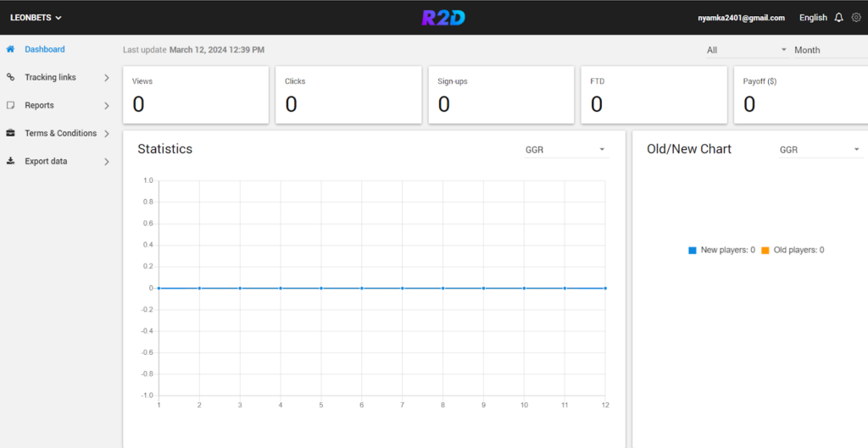The width and height of the screenshot is (868, 448).
Task: Click the Statistics heading
Action: click(165, 149)
